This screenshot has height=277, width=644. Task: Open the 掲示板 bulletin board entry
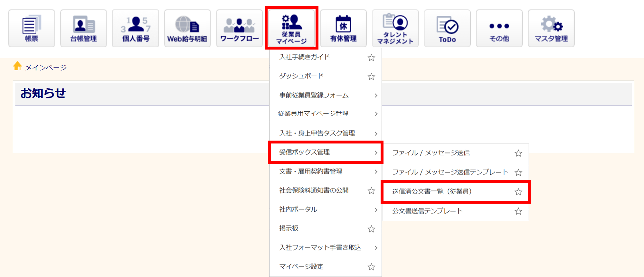click(289, 228)
